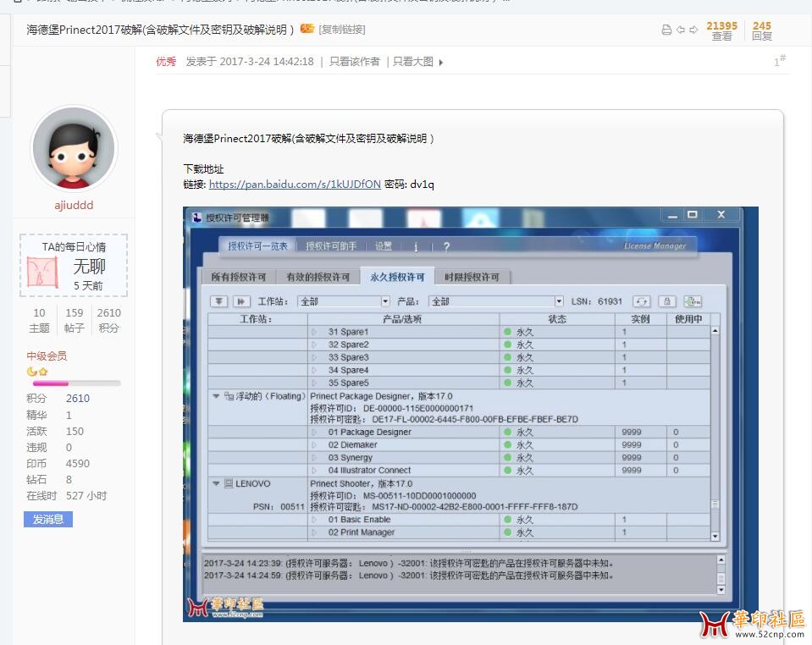The height and width of the screenshot is (645, 812).
Task: Expand the 02 Diemaker row arrow
Action: coord(314,445)
